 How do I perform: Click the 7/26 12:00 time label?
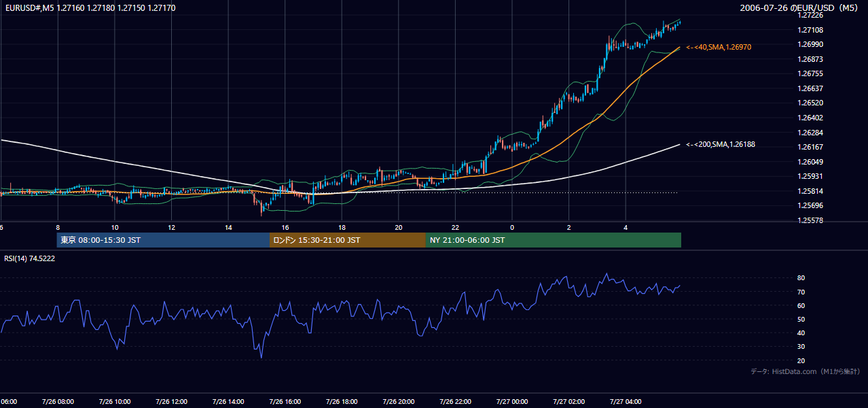[171, 401]
